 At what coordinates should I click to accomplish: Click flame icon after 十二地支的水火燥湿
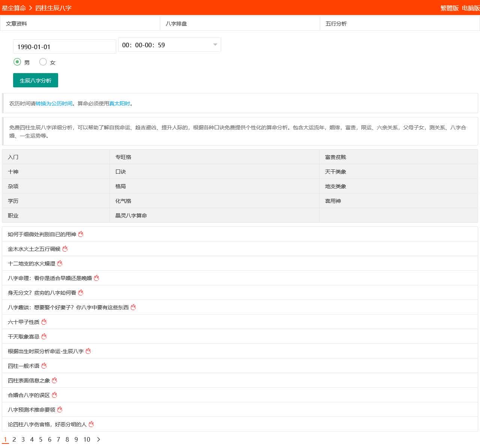pyautogui.click(x=60, y=264)
